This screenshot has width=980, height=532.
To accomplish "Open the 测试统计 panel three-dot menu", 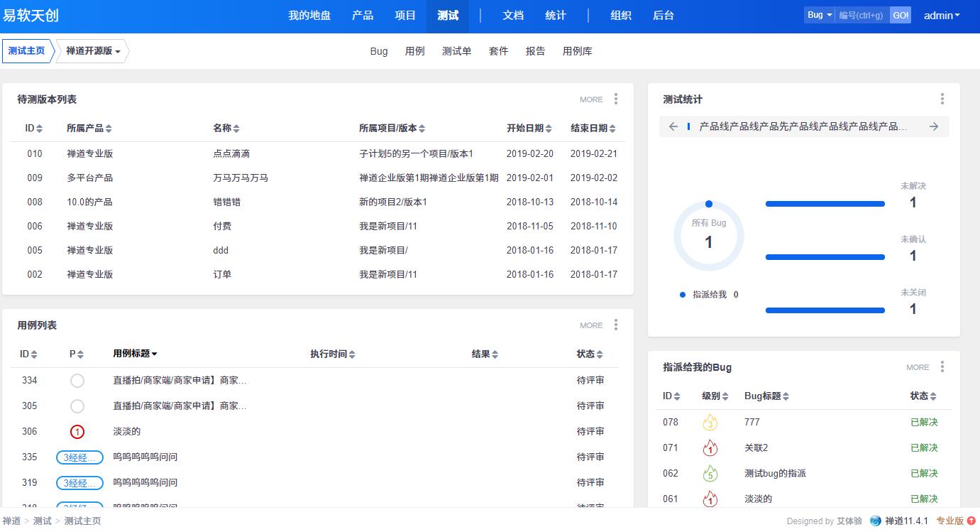I will coord(942,99).
